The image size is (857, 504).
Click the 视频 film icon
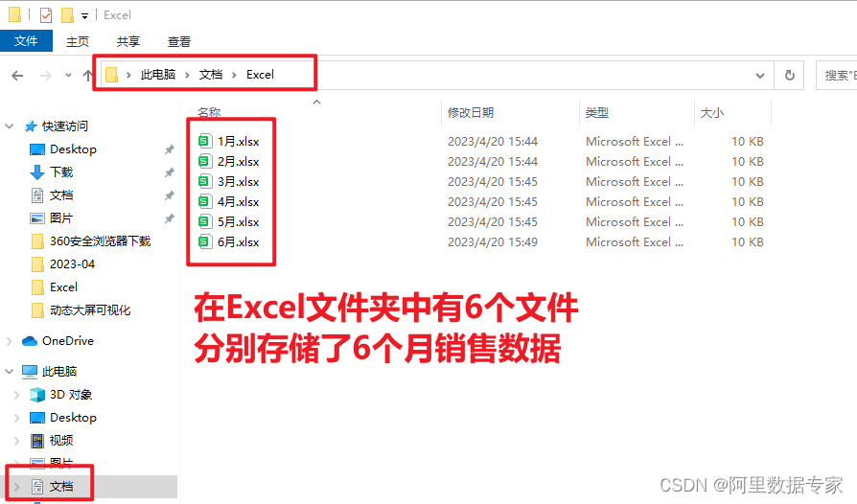point(37,441)
